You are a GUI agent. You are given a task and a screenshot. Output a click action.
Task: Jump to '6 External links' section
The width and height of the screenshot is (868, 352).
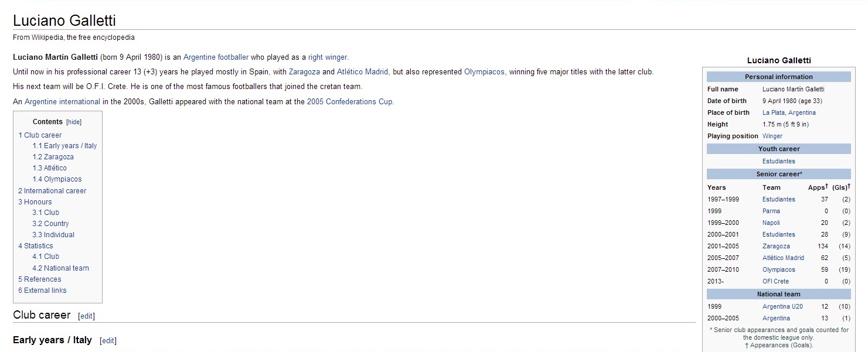[x=42, y=291]
